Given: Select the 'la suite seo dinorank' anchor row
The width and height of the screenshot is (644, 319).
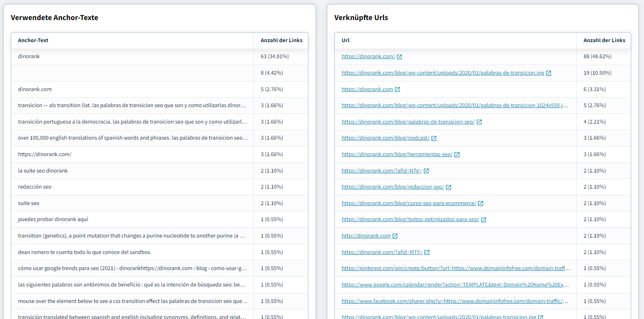Looking at the screenshot, I should point(43,171).
